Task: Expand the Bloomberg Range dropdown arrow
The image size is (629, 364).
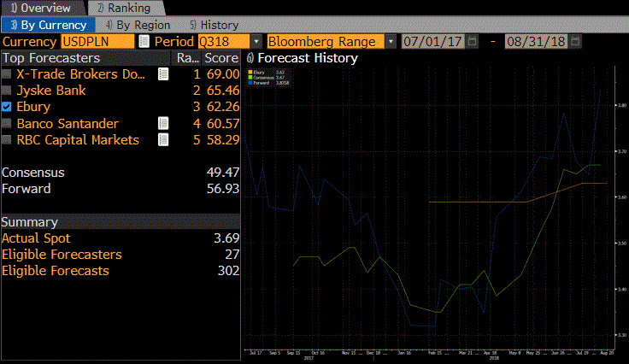Action: (x=391, y=41)
